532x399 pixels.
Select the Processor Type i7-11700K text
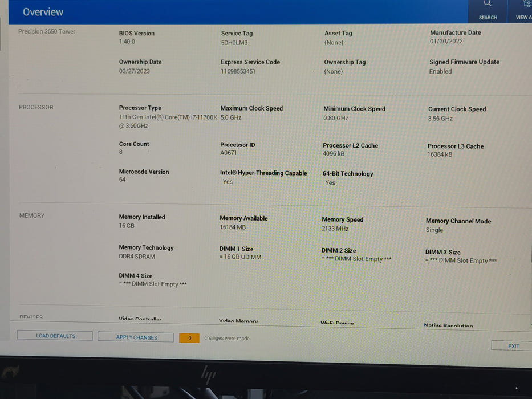[x=168, y=121]
